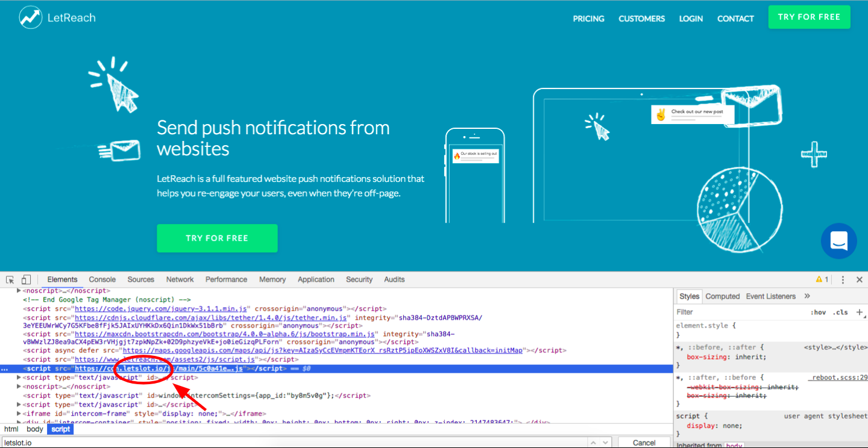The image size is (868, 448).
Task: Switch to the Security tab
Action: (x=359, y=279)
